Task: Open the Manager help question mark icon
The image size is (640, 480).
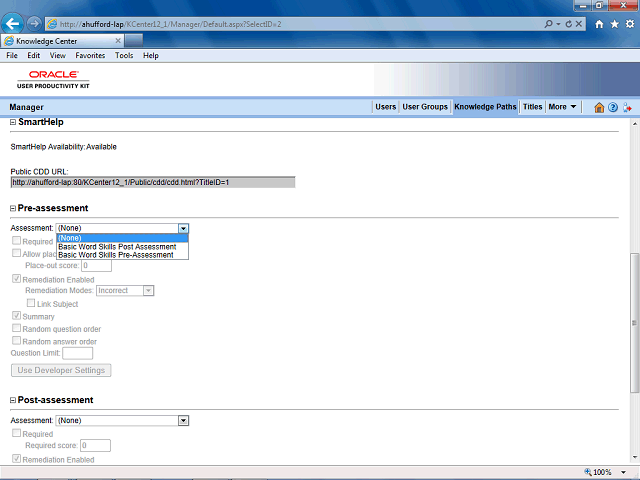Action: pos(613,107)
